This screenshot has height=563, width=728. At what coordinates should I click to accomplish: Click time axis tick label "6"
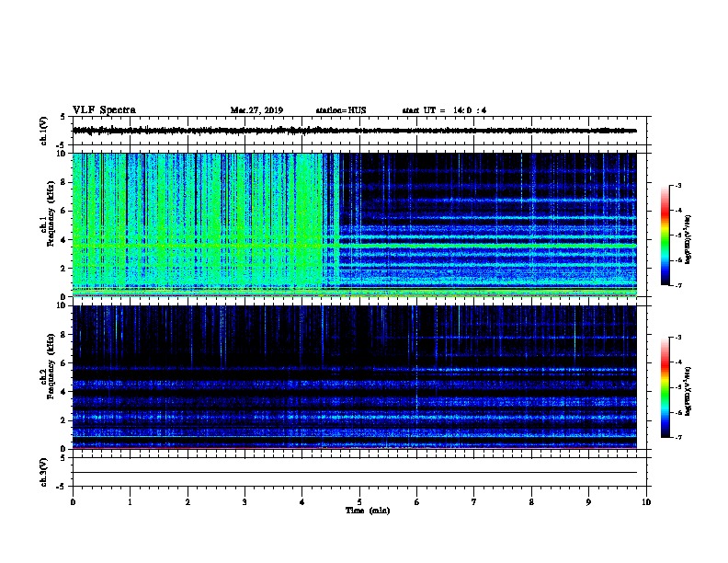(x=417, y=502)
